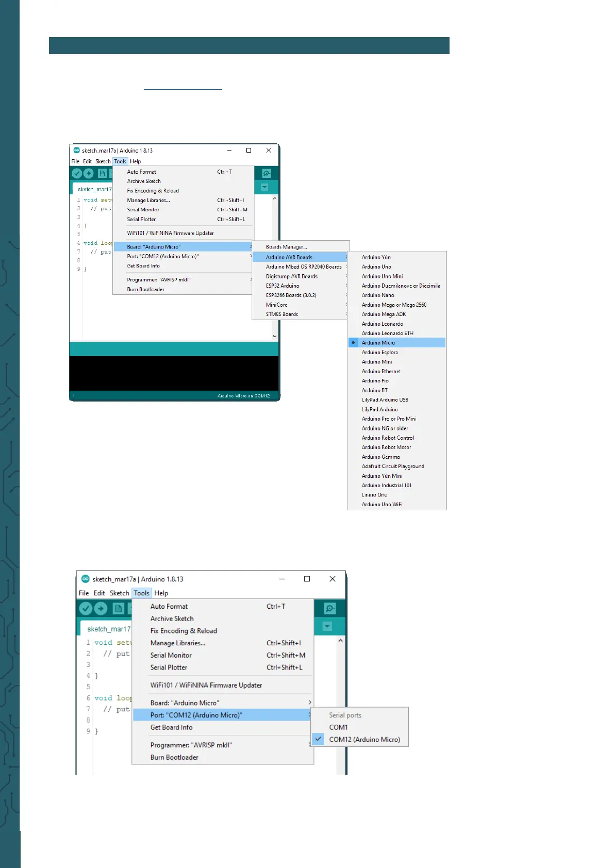Select Arduino Micro radio entry in board list
This screenshot has height=868, width=614.
[x=378, y=343]
